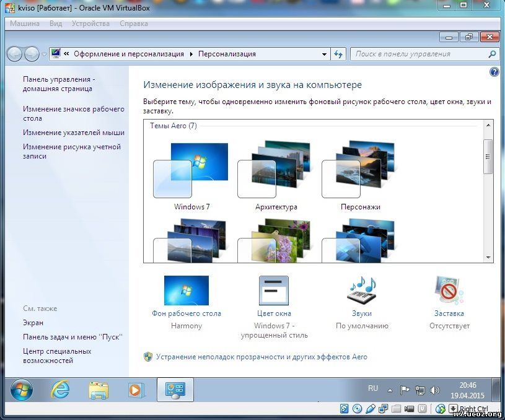
Task: Select the Windows 7 theme
Action: [191, 175]
